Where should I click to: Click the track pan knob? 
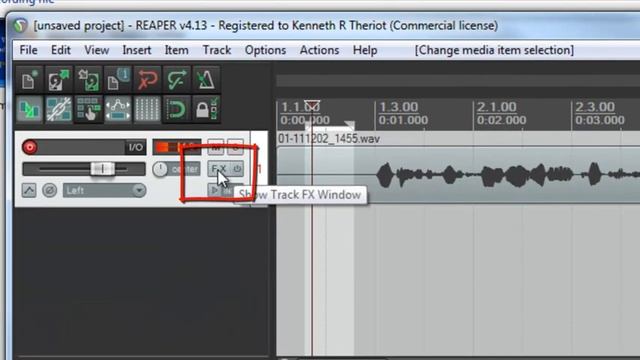(160, 169)
